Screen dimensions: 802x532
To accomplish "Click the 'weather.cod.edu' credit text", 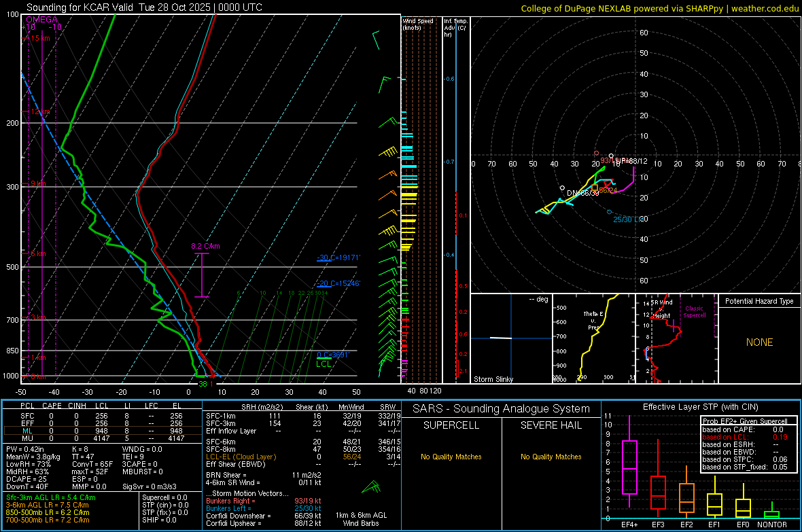I will coord(765,9).
